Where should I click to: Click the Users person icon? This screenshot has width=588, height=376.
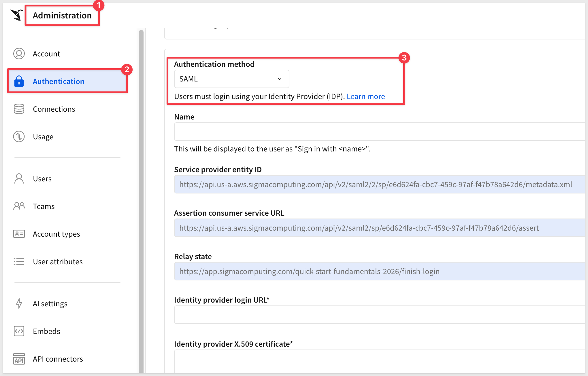[x=19, y=179]
